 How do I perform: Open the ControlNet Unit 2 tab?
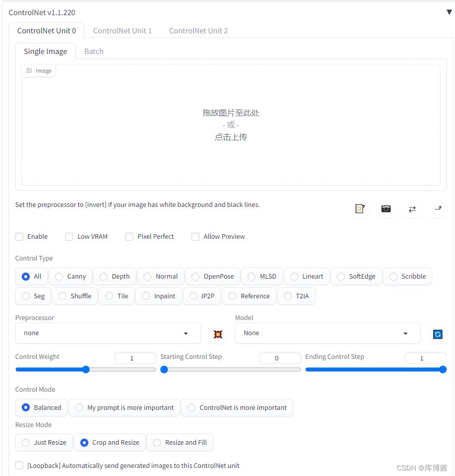[x=198, y=31]
